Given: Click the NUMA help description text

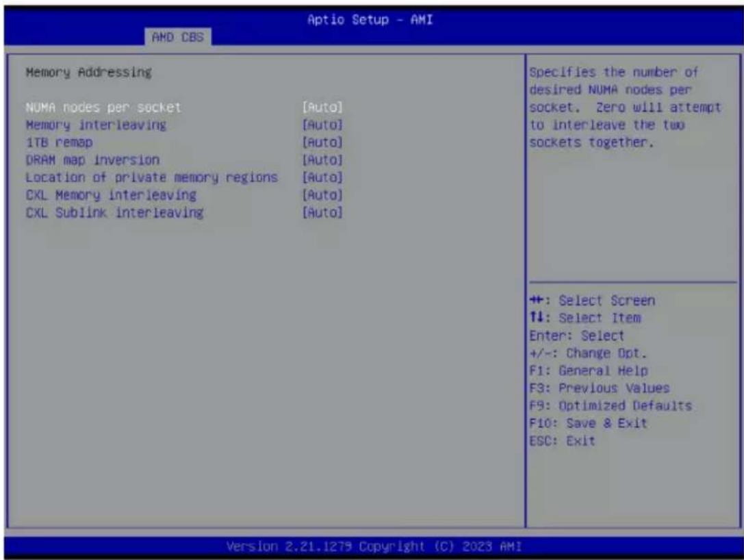Looking at the screenshot, I should pyautogui.click(x=625, y=107).
